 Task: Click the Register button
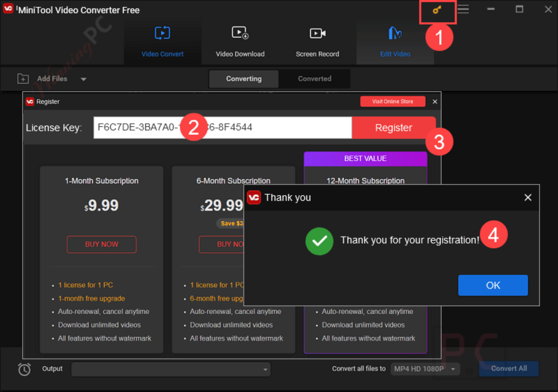(393, 128)
